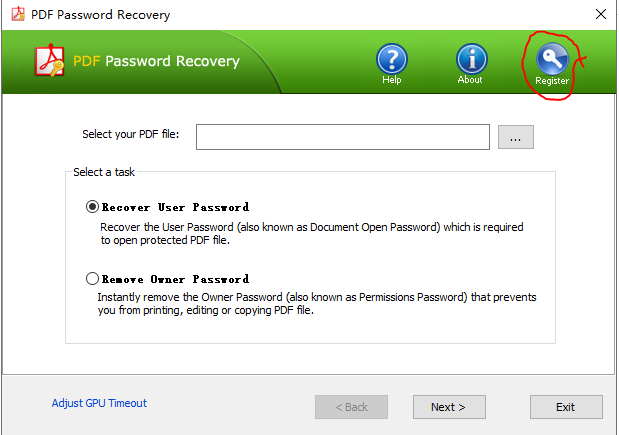Click the greyed-out < Back button
Viewport: 619px width, 435px height.
point(351,407)
